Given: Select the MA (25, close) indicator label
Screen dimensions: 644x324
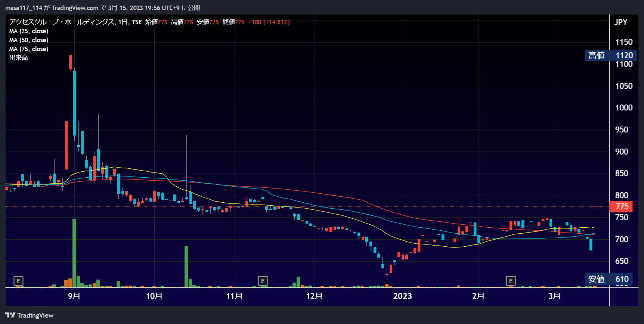Looking at the screenshot, I should (x=29, y=31).
